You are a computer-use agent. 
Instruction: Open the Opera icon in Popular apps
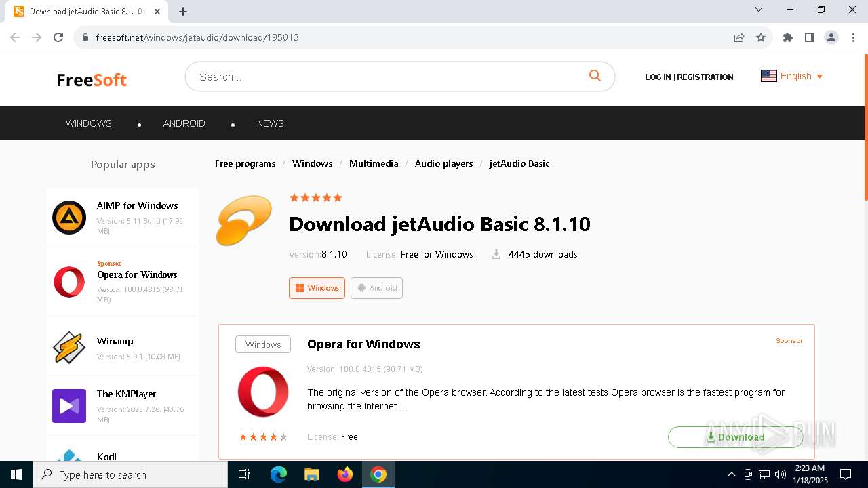coord(69,282)
